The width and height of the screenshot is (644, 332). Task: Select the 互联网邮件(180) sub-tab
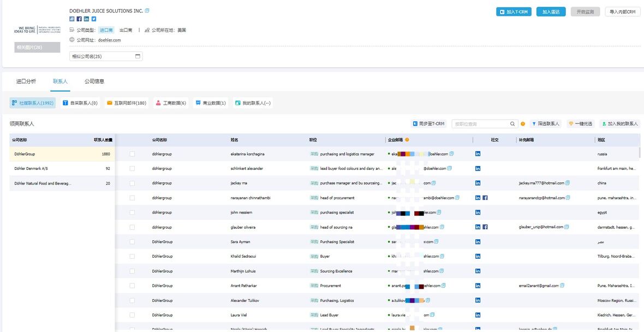coord(127,103)
